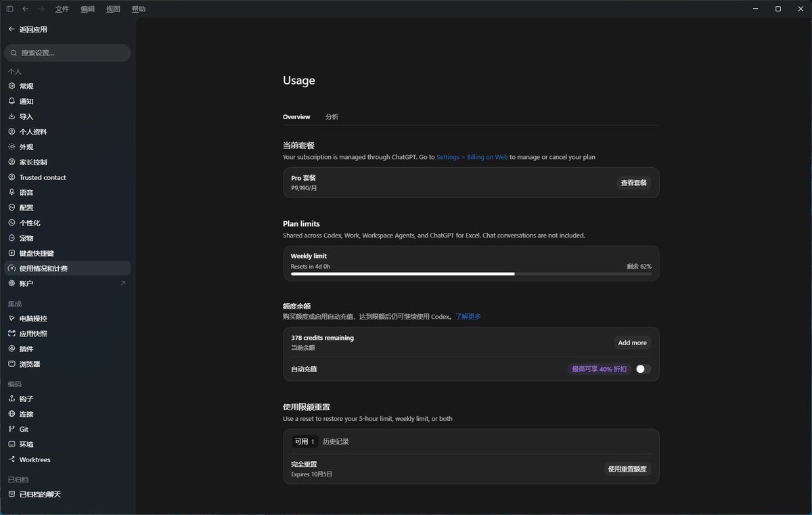Select the 导入 download icon

(12, 116)
